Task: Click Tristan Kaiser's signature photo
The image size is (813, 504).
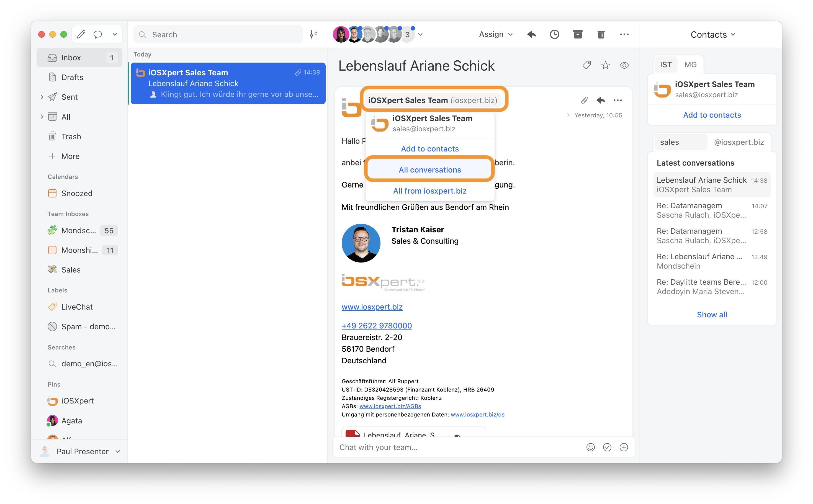Action: click(x=361, y=243)
